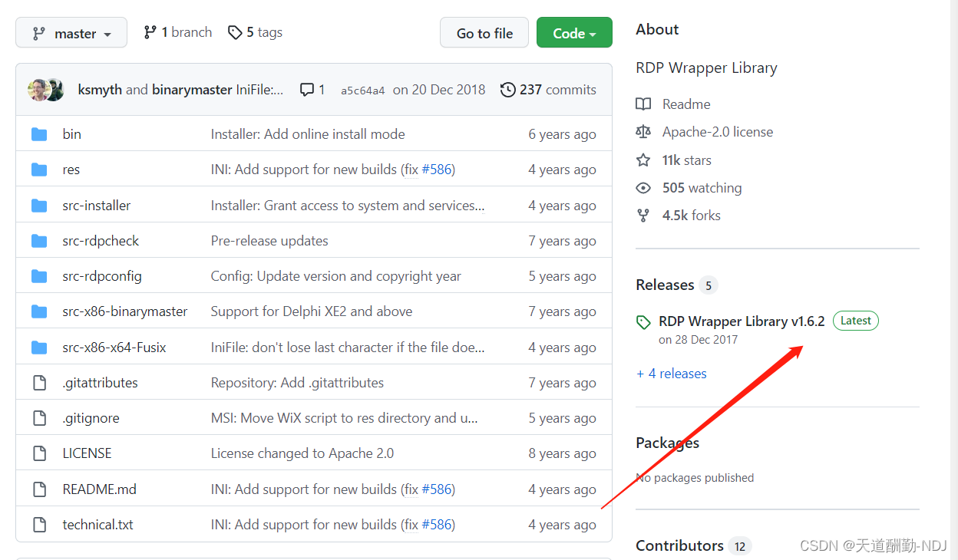Open the Readme link in About
Image resolution: width=958 pixels, height=560 pixels.
pos(686,104)
